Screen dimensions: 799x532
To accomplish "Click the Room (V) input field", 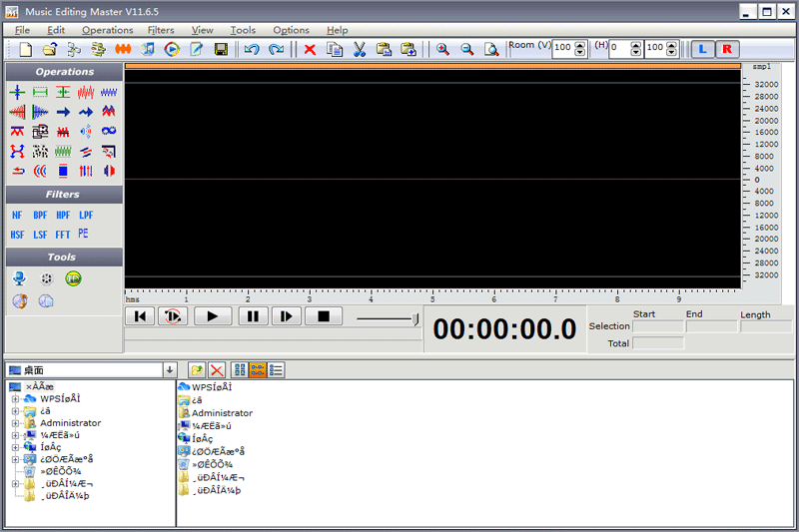I will coord(563,48).
